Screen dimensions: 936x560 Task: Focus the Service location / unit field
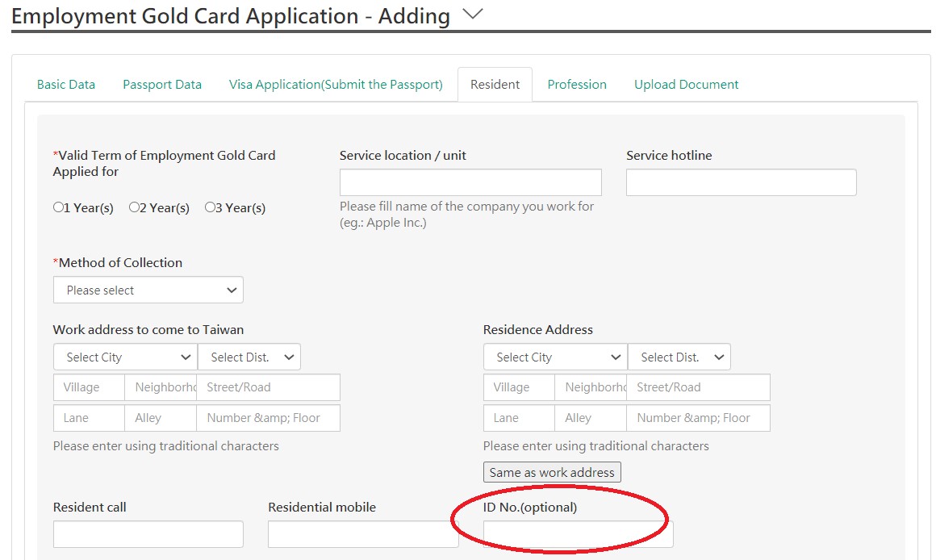coord(470,182)
